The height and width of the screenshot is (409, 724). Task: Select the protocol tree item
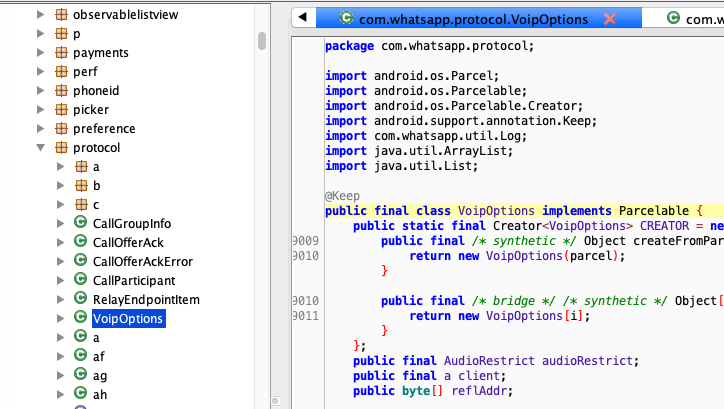tap(97, 148)
